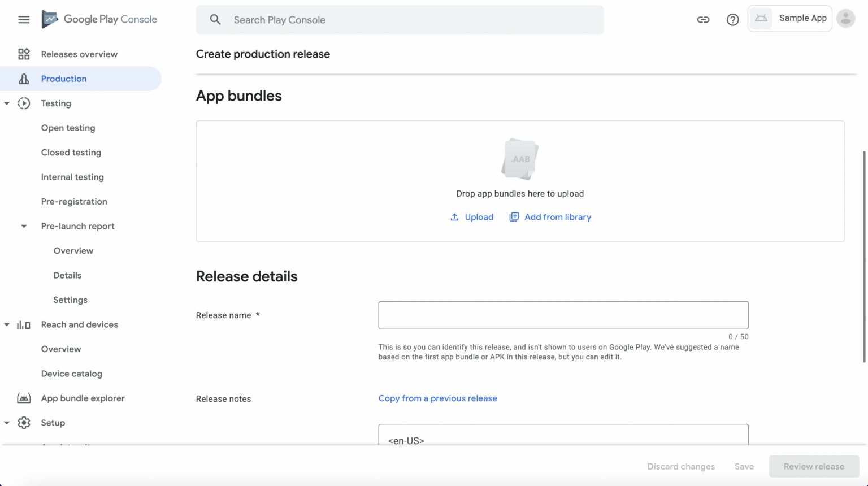868x486 pixels.
Task: Click the Sample App android icon
Action: pyautogui.click(x=761, y=18)
